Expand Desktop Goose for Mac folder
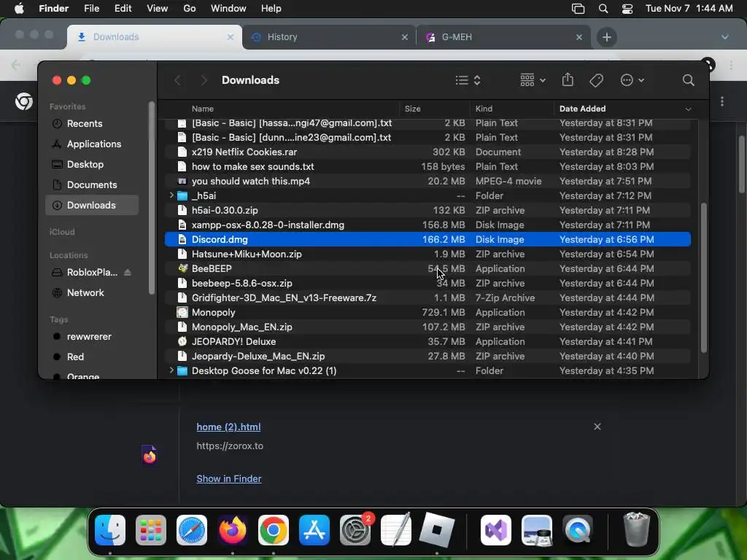 click(171, 370)
